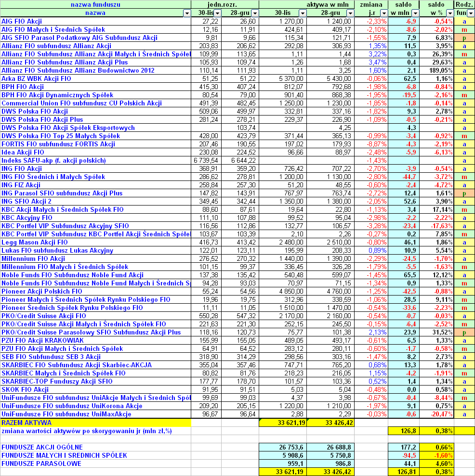Select the 'Pioneer Akcji Polskich FIO' name cell

(42, 291)
